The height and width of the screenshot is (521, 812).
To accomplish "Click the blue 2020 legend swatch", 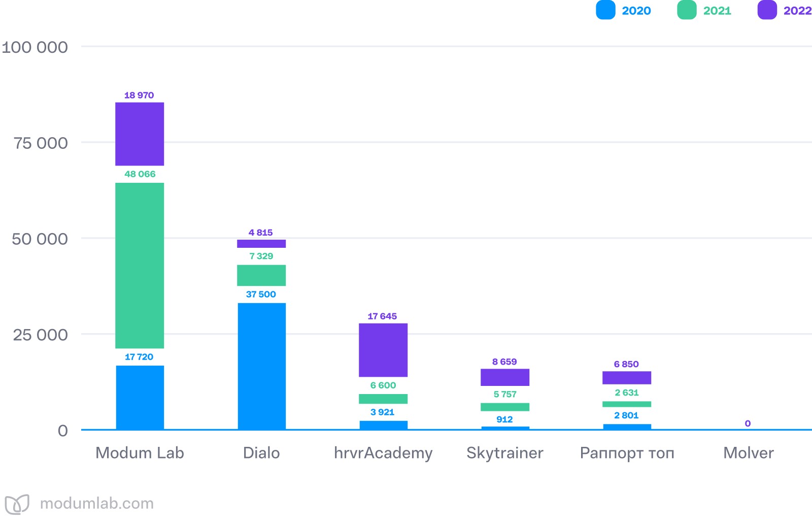I will tap(605, 10).
